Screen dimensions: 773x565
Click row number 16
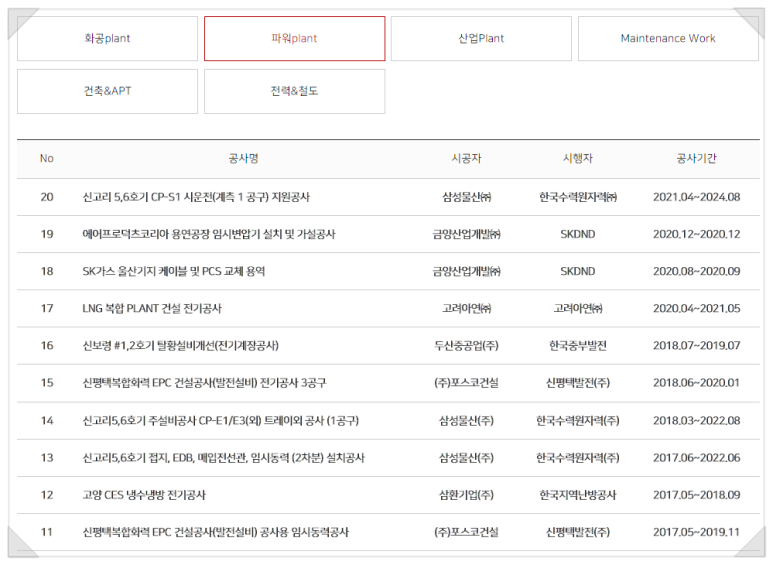[47, 346]
